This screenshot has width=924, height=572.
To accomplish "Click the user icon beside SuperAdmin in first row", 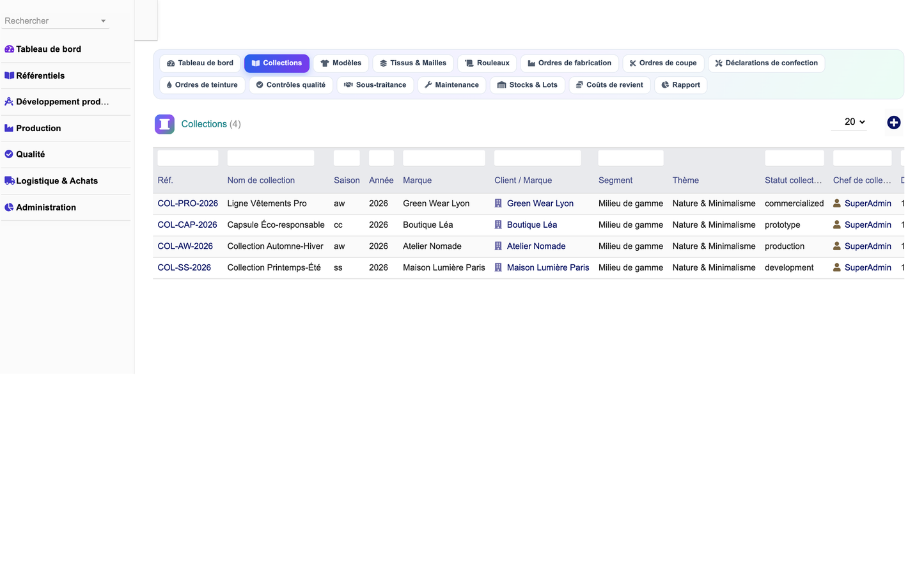I will 836,203.
